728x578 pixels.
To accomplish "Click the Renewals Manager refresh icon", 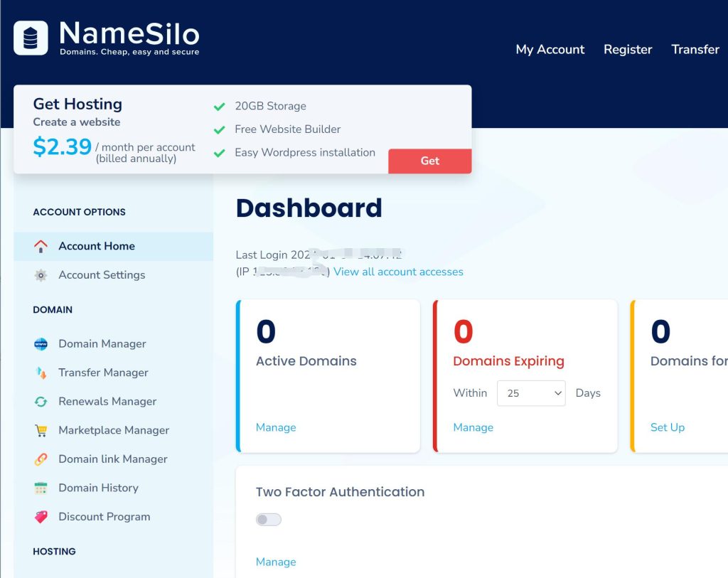I will (41, 402).
